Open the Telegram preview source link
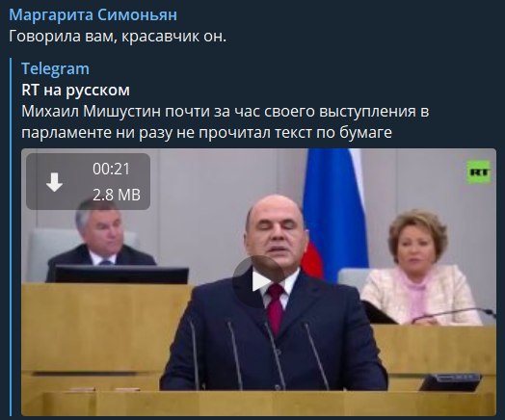Screen dimensions: 505x420 [55, 68]
